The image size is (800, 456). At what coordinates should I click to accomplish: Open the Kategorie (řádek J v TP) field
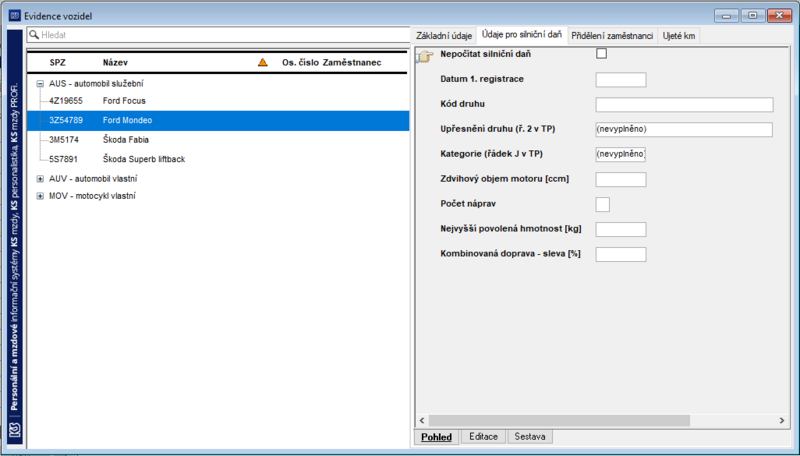pos(620,154)
